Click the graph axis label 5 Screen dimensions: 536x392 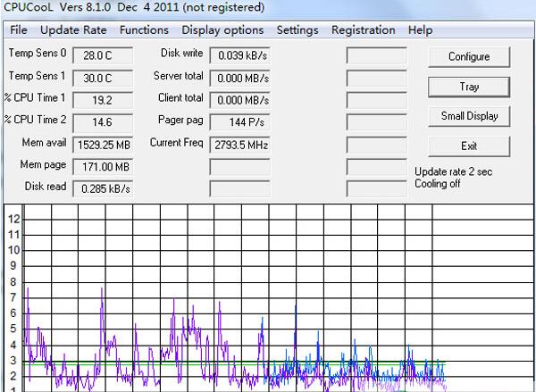tap(13, 329)
